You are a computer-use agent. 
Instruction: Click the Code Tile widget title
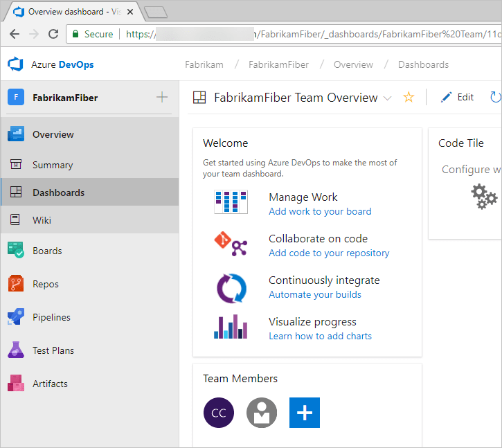460,143
